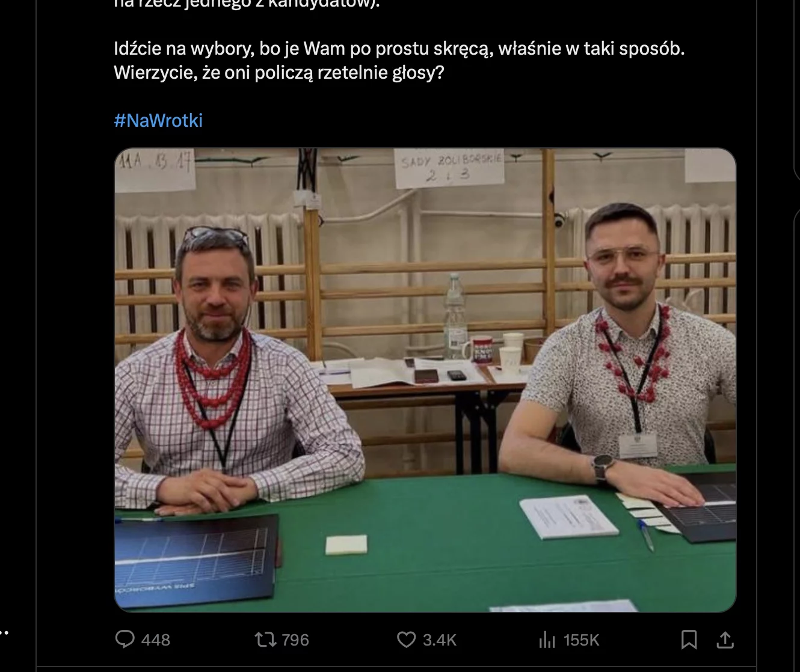The width and height of the screenshot is (800, 672).
Task: Click the 448 replies count
Action: click(156, 640)
